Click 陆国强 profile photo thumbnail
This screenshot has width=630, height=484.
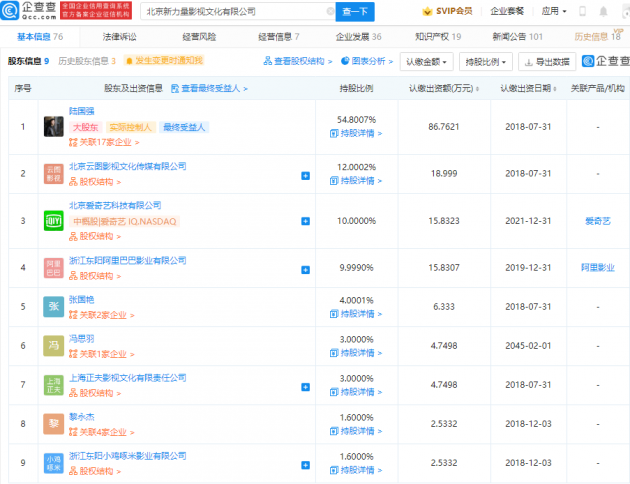tap(53, 127)
